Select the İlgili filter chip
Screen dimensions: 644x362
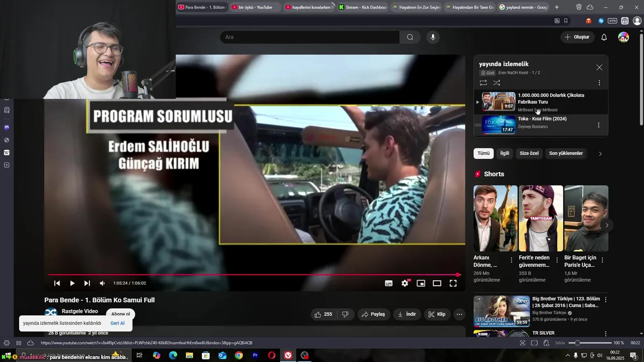coord(505,153)
